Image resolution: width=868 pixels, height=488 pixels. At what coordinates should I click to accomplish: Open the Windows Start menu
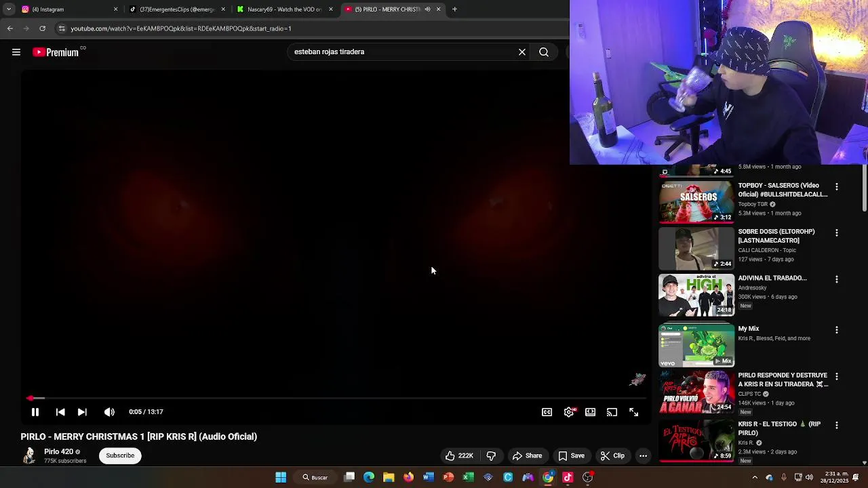point(281,477)
